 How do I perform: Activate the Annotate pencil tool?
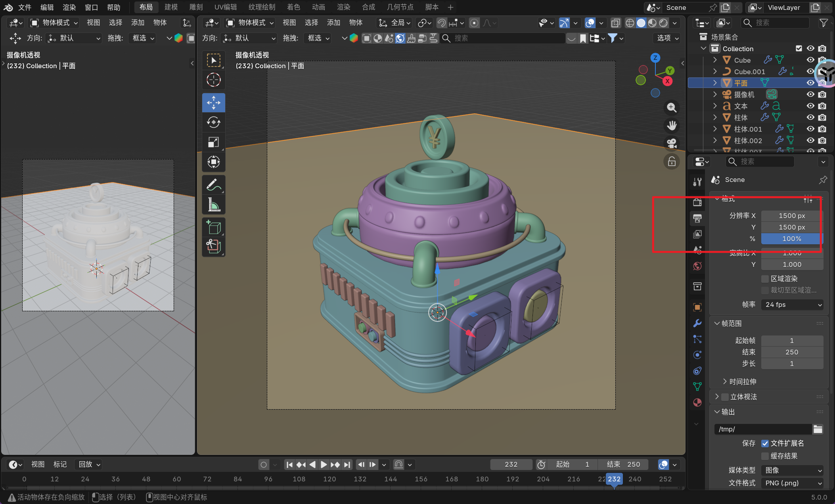point(213,185)
